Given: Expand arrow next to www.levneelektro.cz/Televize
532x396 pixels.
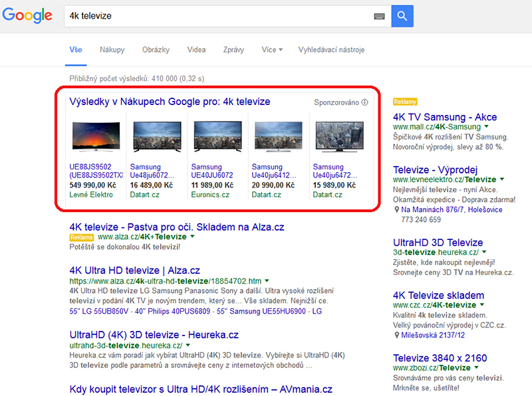Looking at the screenshot, I should click(502, 179).
